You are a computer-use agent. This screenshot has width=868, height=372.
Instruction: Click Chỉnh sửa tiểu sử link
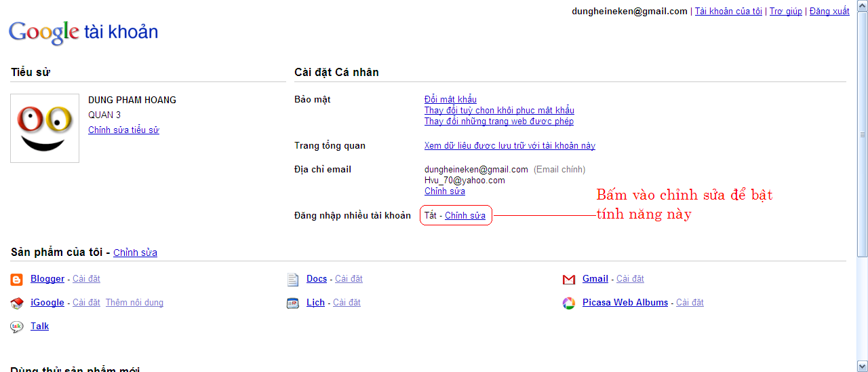[x=123, y=130]
